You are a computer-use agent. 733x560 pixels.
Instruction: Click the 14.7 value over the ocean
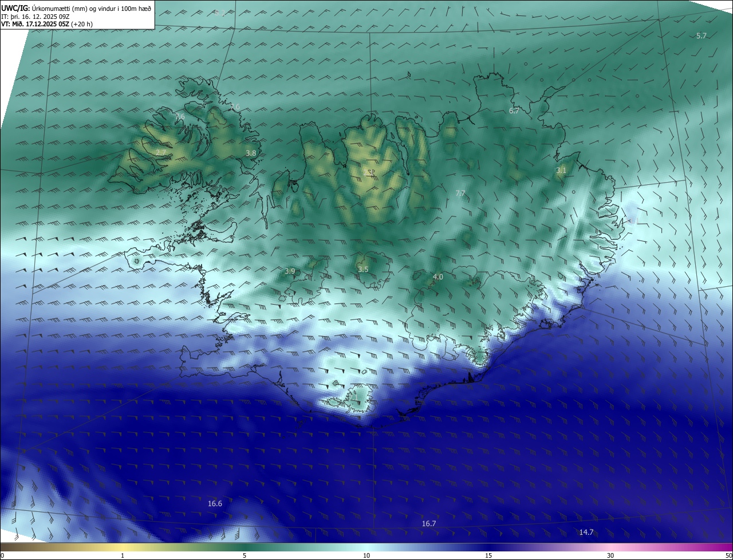tap(586, 532)
